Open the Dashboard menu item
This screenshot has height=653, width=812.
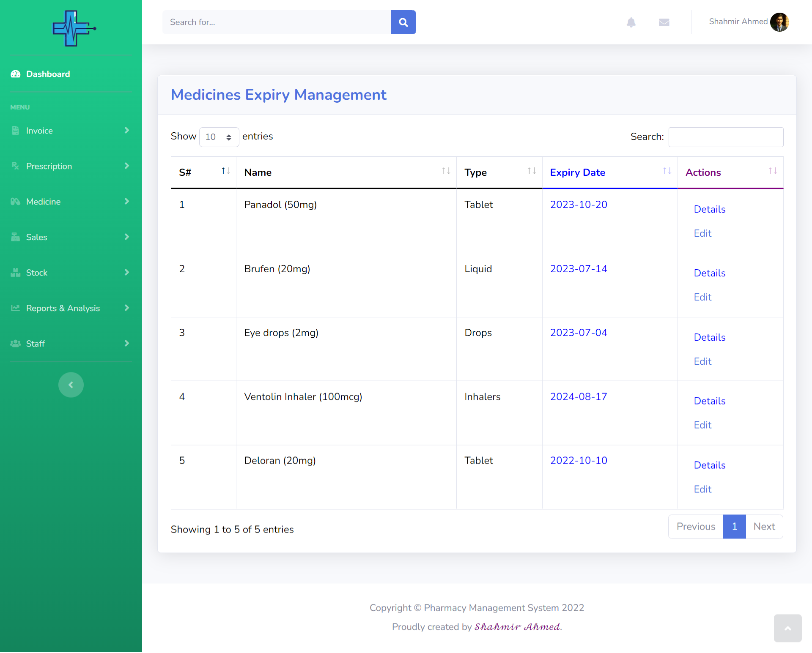[x=48, y=74]
